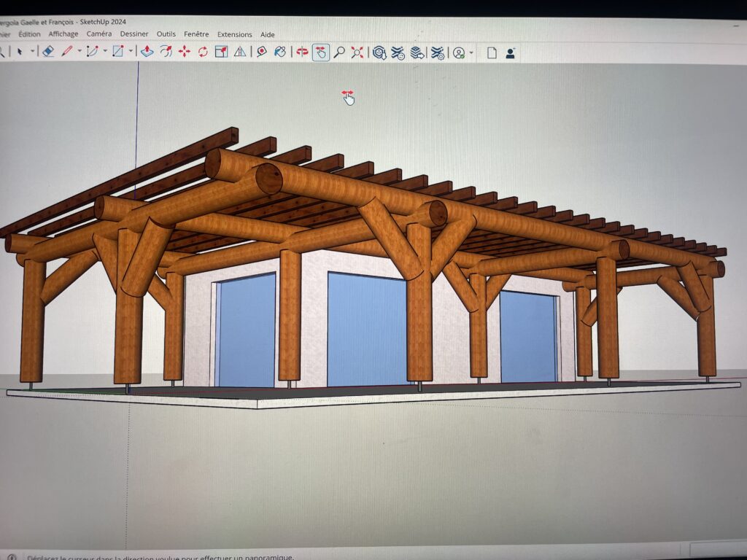Activate the Line tool
Screen dimensions: 747x560
click(x=66, y=52)
